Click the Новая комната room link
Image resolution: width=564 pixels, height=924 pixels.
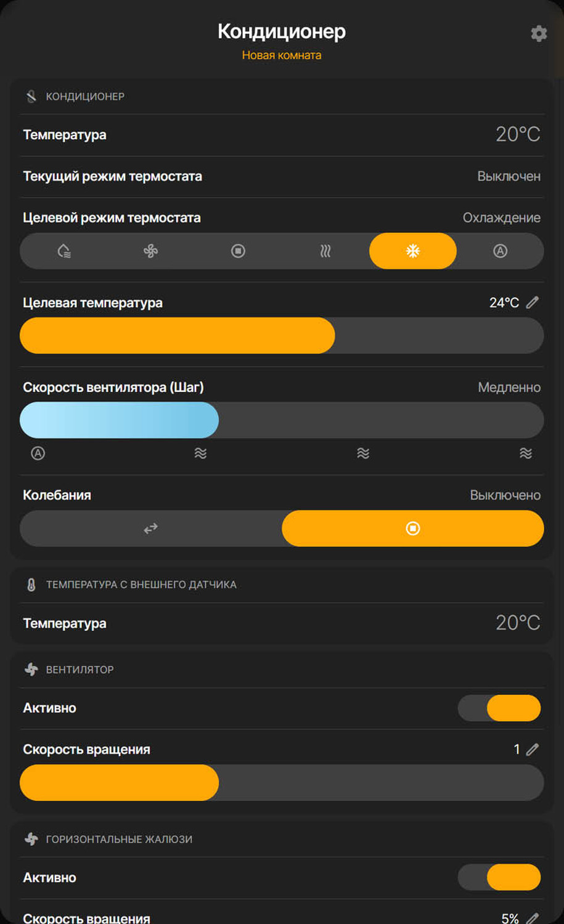click(x=282, y=55)
